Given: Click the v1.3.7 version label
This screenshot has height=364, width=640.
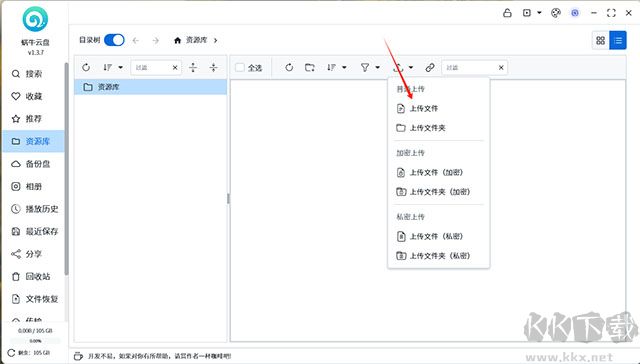Looking at the screenshot, I should (36, 53).
